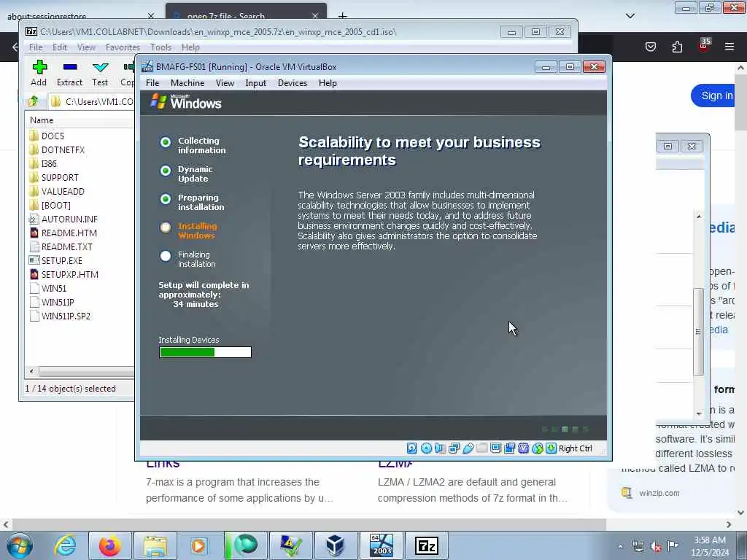
Task: Select the I386 folder in 7-Zip
Action: 49,164
